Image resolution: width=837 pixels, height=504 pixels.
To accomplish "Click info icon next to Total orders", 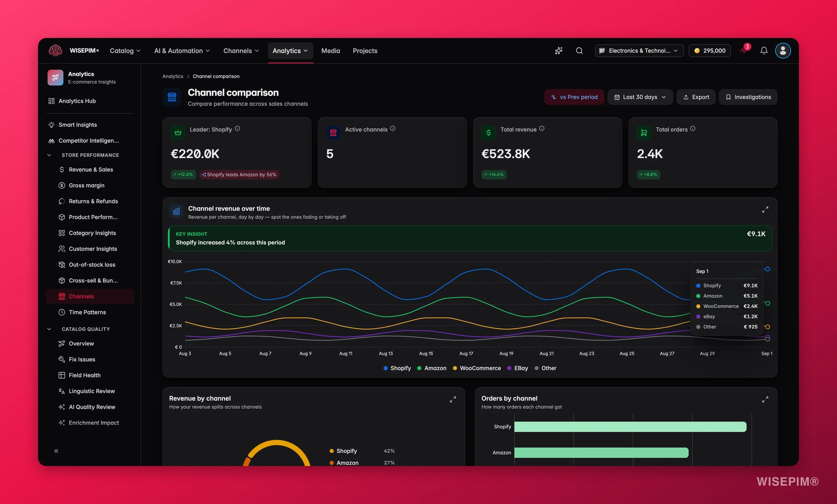I will [693, 128].
